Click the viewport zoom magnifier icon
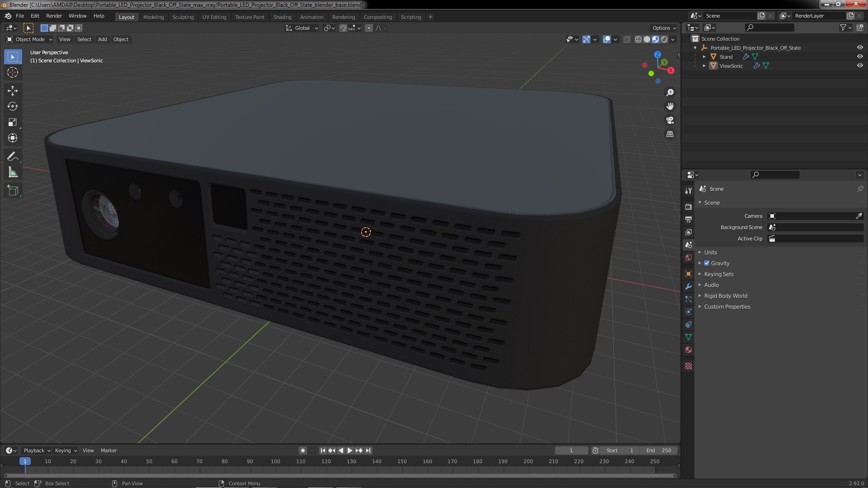 click(x=670, y=93)
